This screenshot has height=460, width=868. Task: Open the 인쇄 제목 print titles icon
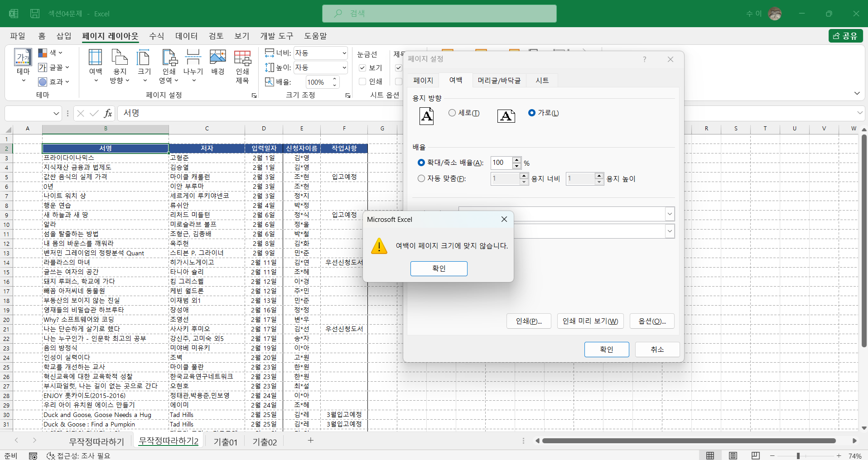tap(242, 67)
